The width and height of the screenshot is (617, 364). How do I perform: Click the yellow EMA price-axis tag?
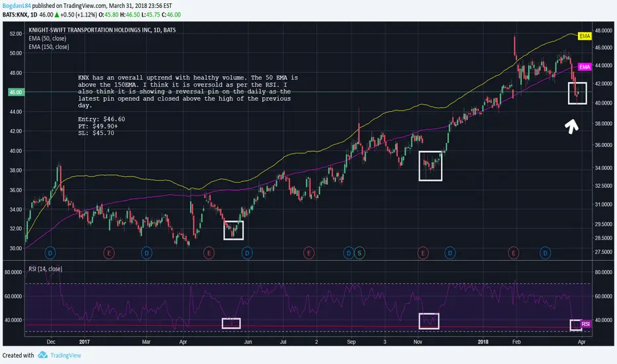click(585, 36)
